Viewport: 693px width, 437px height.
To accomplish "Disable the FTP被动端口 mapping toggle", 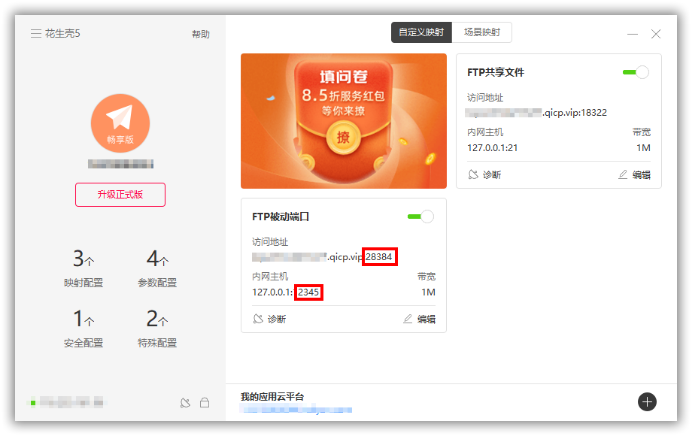I will (x=420, y=216).
